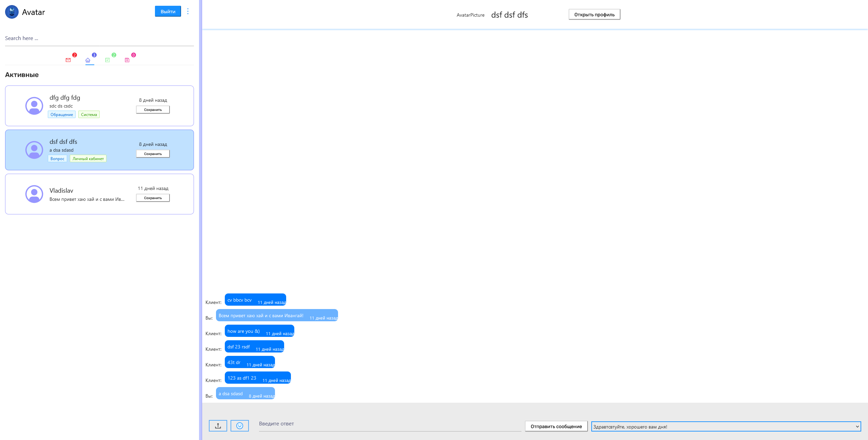Open the Vladislav conversation card
The height and width of the screenshot is (440, 868).
(99, 194)
